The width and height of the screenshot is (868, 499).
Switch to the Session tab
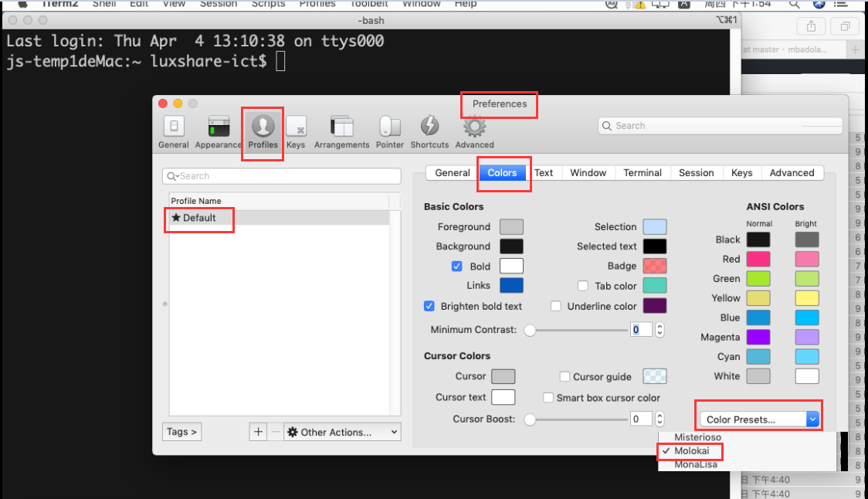coord(697,173)
